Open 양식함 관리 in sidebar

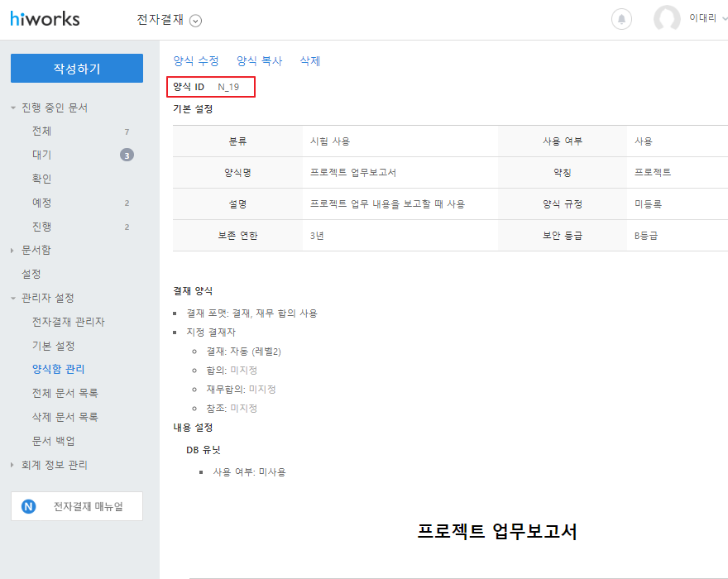tap(58, 369)
